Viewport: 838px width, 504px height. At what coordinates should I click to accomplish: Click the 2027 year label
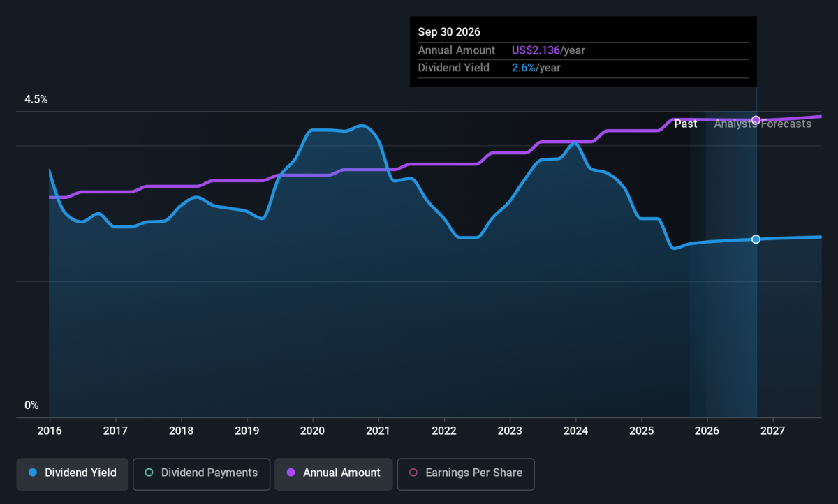click(x=772, y=431)
